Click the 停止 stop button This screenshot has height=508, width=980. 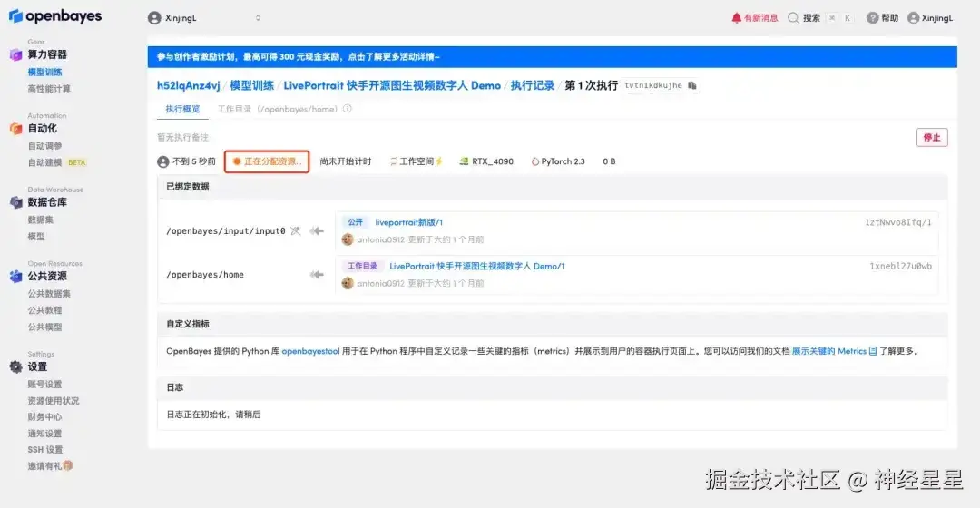pos(931,138)
